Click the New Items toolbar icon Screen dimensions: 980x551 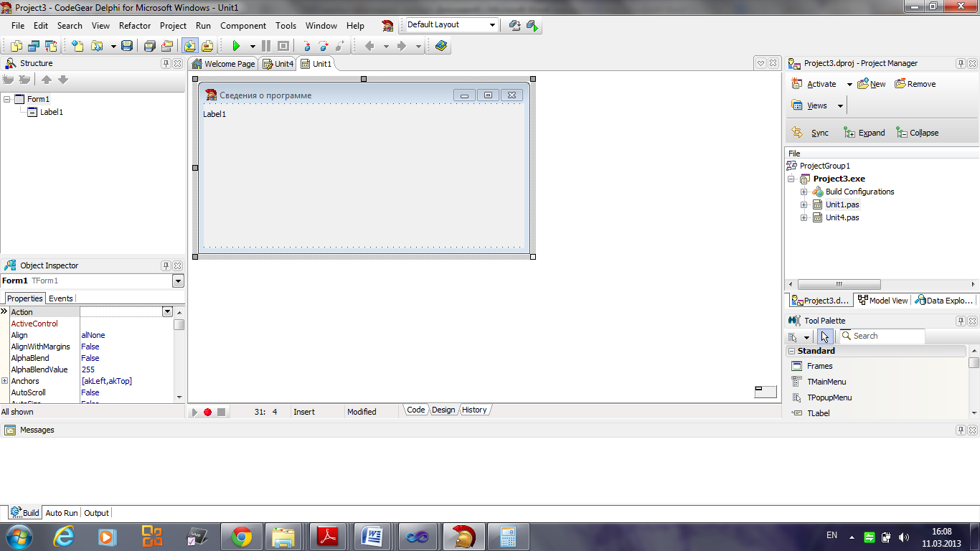click(77, 46)
